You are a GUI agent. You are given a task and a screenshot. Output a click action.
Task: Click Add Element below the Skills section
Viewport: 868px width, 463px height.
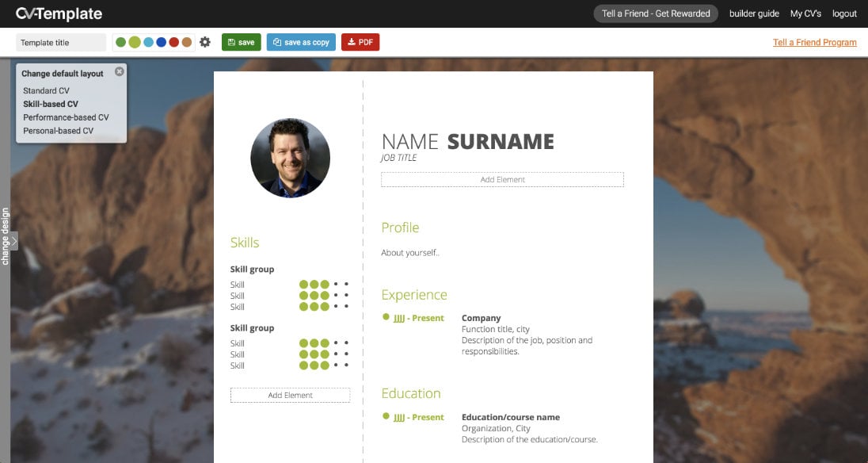point(290,395)
